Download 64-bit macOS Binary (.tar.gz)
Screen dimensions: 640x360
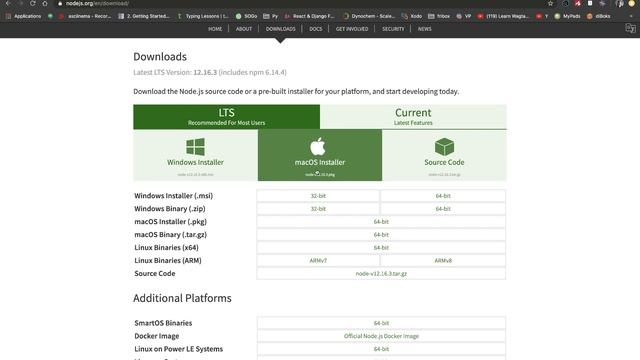coord(381,235)
